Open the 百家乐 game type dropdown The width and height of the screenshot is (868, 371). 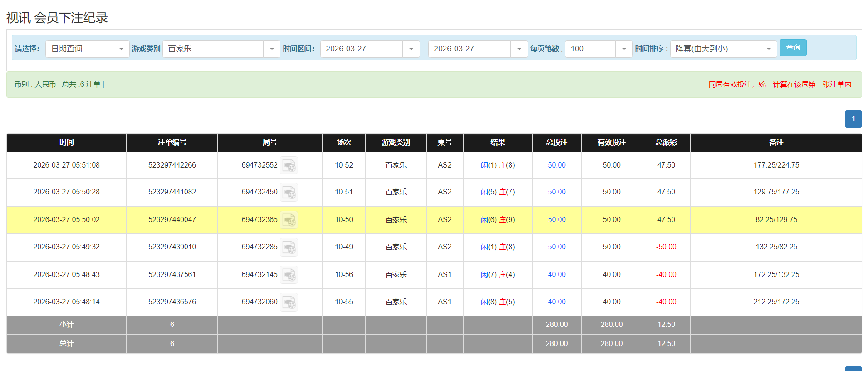[271, 49]
